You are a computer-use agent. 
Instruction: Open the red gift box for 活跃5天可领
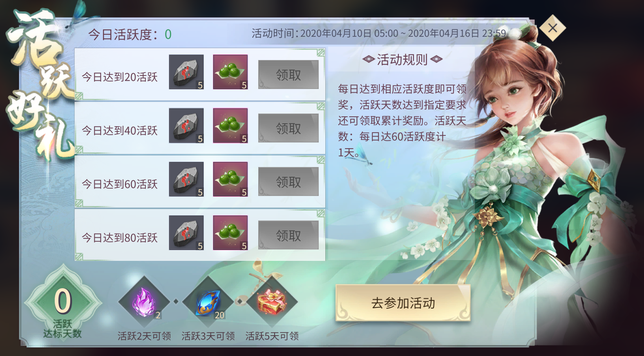click(x=272, y=302)
